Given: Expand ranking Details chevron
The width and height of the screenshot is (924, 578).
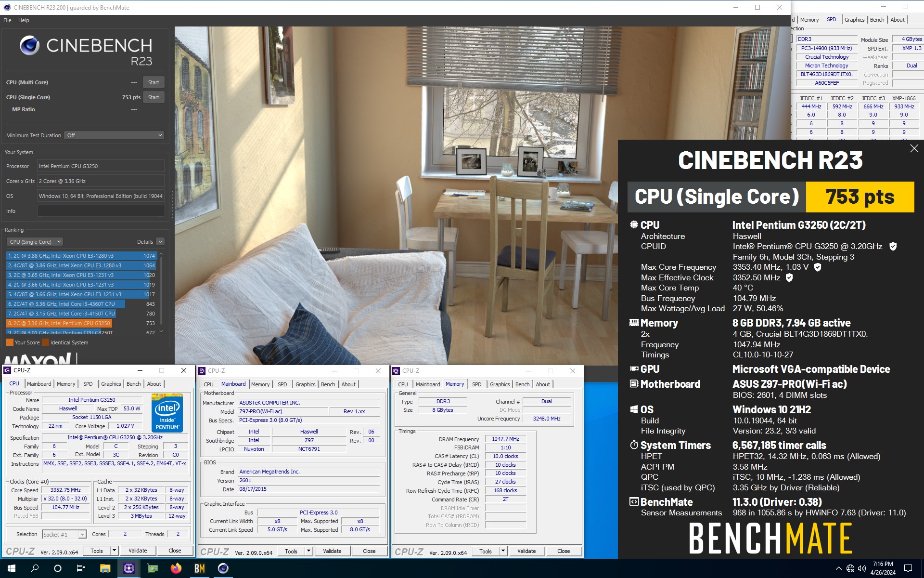Looking at the screenshot, I should point(160,242).
